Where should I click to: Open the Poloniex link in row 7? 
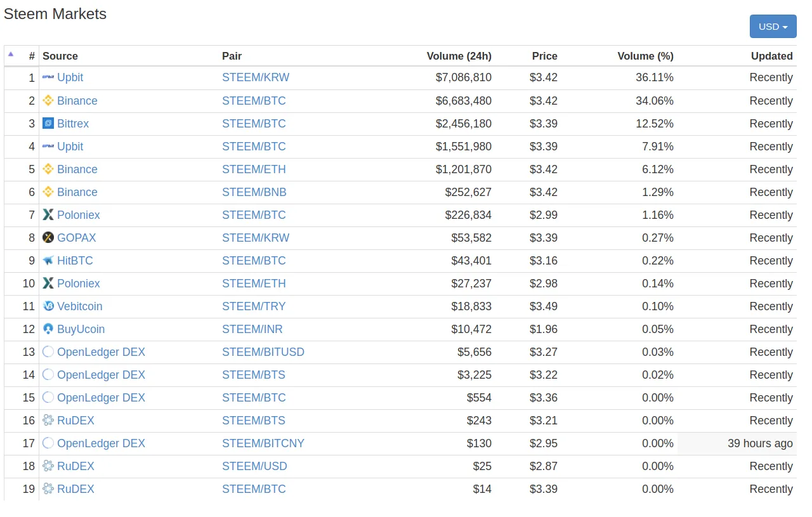point(79,214)
